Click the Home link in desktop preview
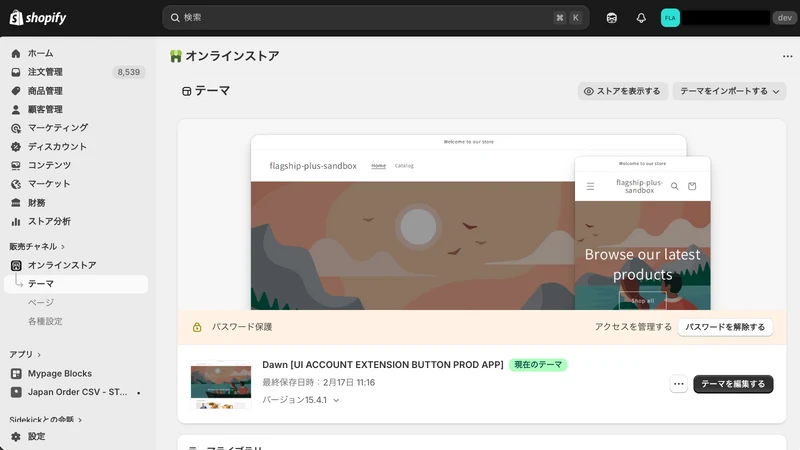The width and height of the screenshot is (800, 450). [x=379, y=166]
